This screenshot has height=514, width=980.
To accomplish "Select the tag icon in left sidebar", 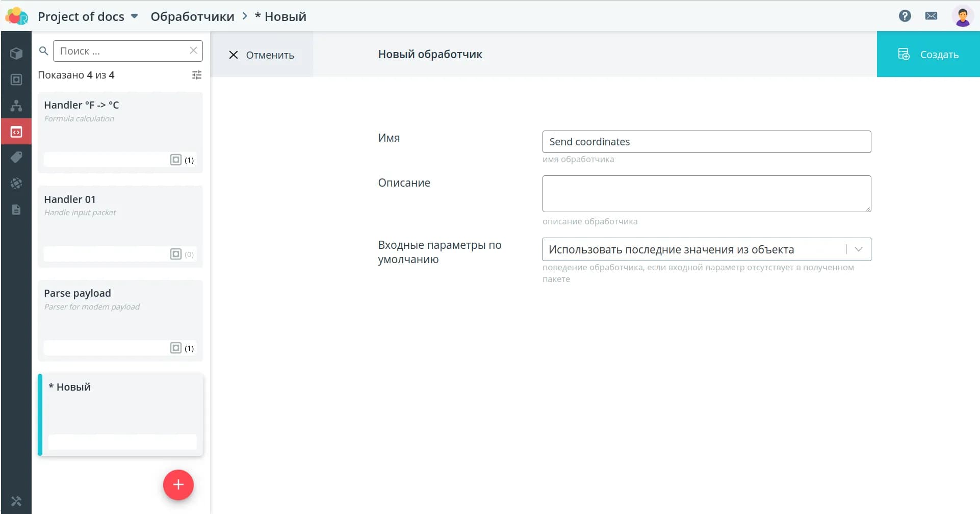I will point(16,158).
